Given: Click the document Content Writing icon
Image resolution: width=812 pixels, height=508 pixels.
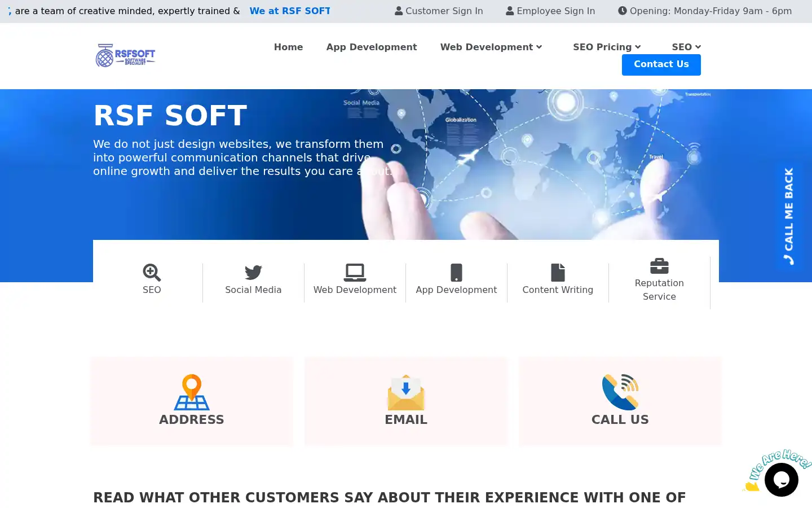Looking at the screenshot, I should pos(558,273).
